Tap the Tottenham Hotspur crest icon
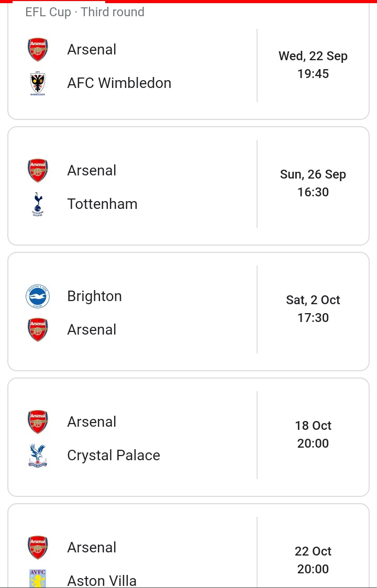The width and height of the screenshot is (377, 588). pyautogui.click(x=38, y=204)
